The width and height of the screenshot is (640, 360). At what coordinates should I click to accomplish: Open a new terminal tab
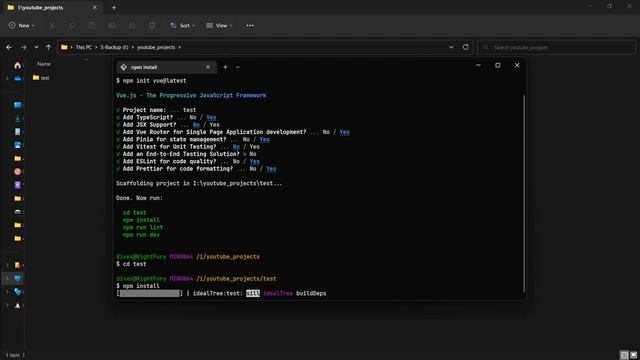225,67
